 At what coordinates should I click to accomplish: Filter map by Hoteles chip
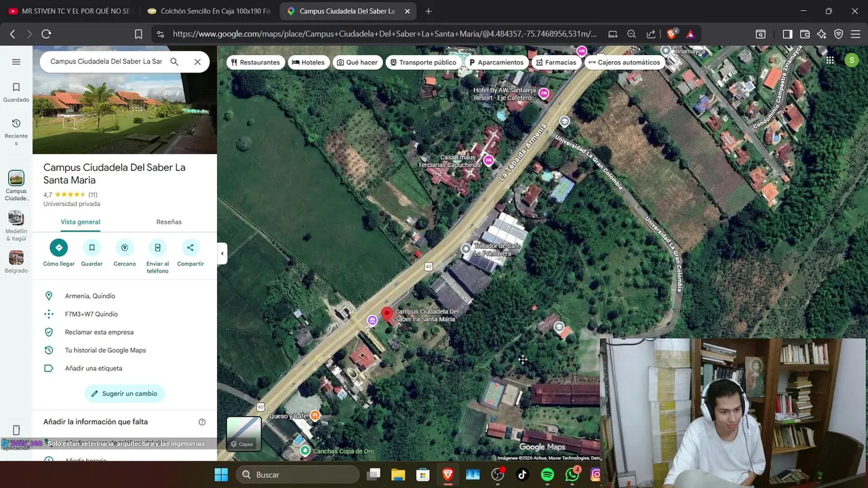(308, 62)
